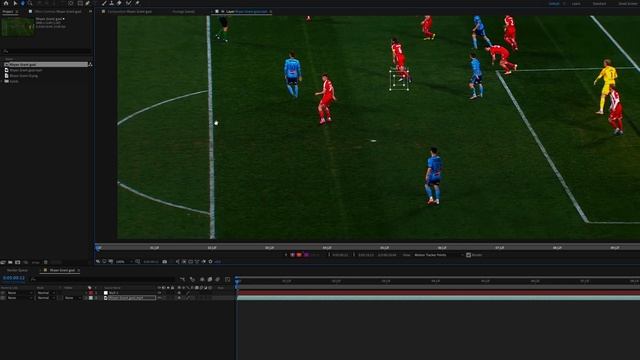Image resolution: width=640 pixels, height=360 pixels.
Task: Select the Roto Brush tool
Action: [129, 3]
